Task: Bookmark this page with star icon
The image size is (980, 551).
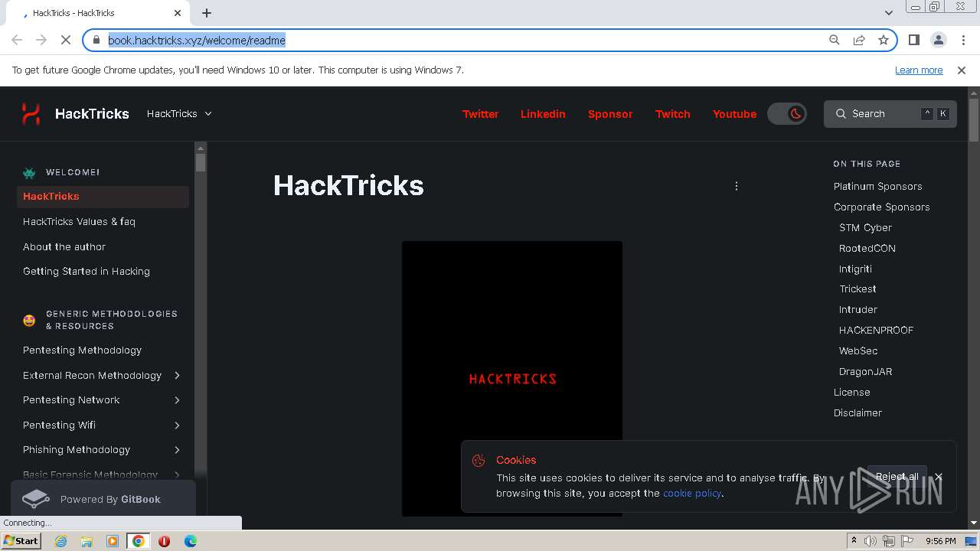Action: [x=884, y=40]
